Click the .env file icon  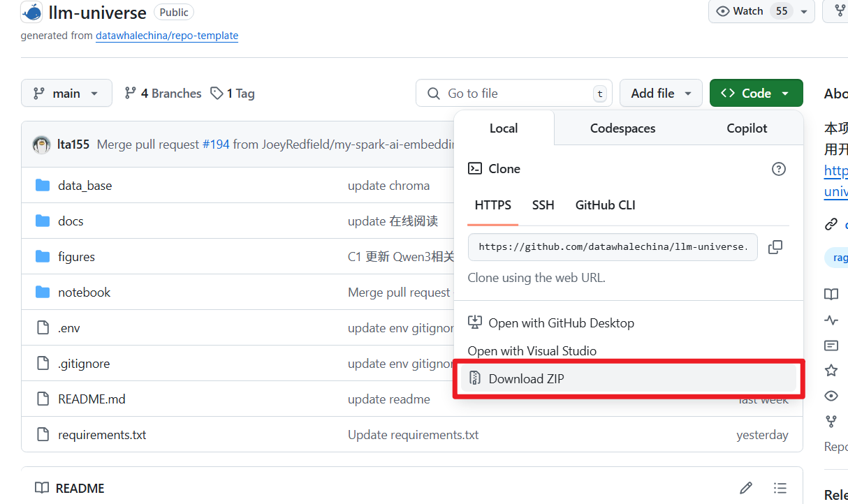coord(43,327)
